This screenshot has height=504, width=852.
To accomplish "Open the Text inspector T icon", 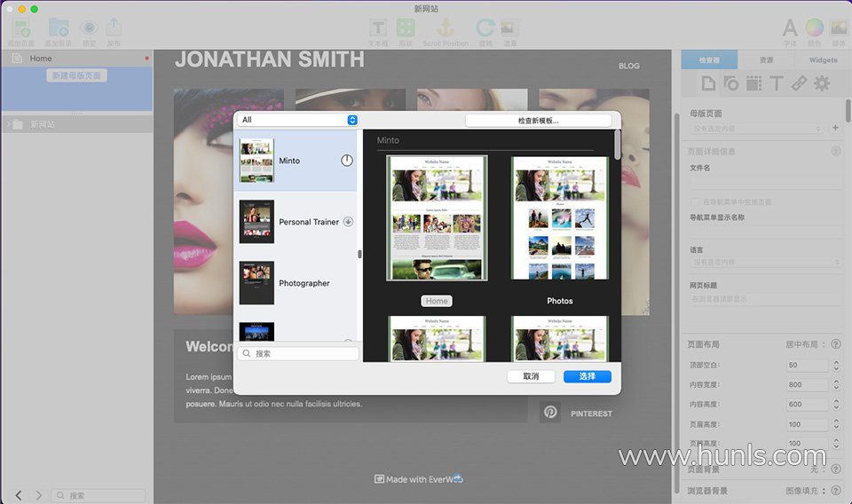I will pyautogui.click(x=777, y=83).
